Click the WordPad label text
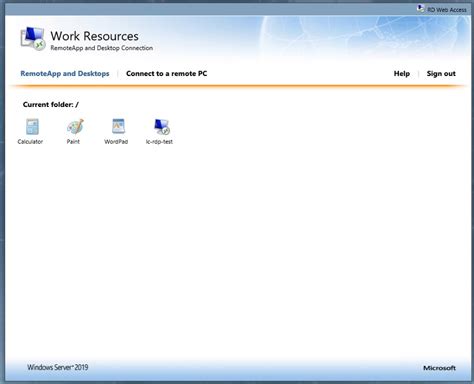The image size is (474, 384). 116,142
